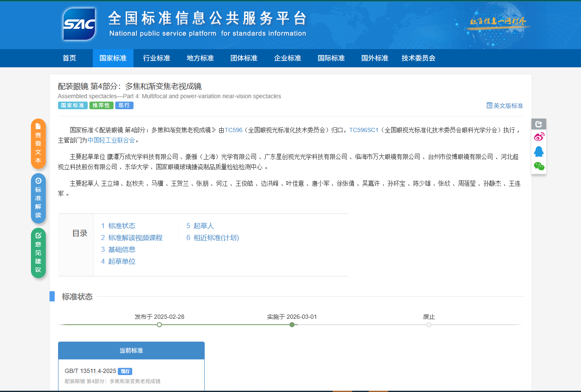The image size is (581, 392).
Task: Click the 发布于 2025-02-28 timeline marker
Action: (159, 325)
